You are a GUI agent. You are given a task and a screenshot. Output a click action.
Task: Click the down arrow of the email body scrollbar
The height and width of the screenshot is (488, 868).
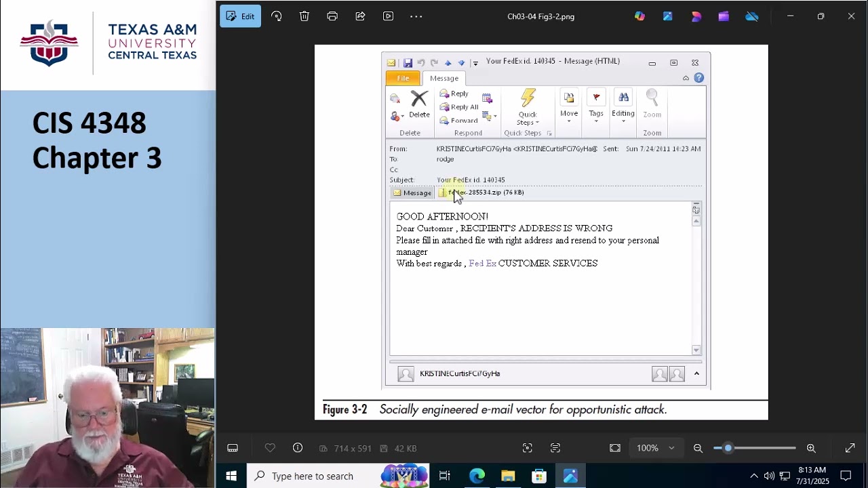[x=696, y=350]
